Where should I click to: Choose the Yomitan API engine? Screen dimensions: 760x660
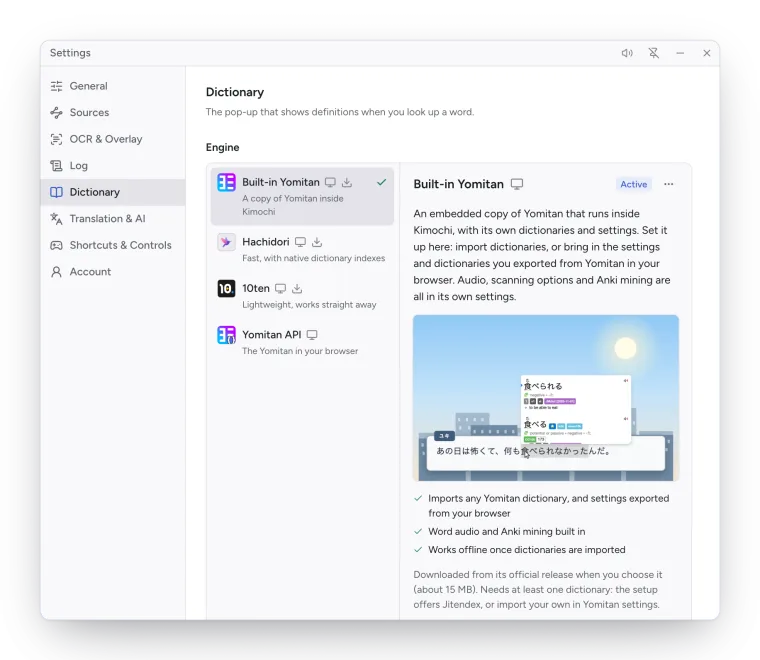point(302,342)
